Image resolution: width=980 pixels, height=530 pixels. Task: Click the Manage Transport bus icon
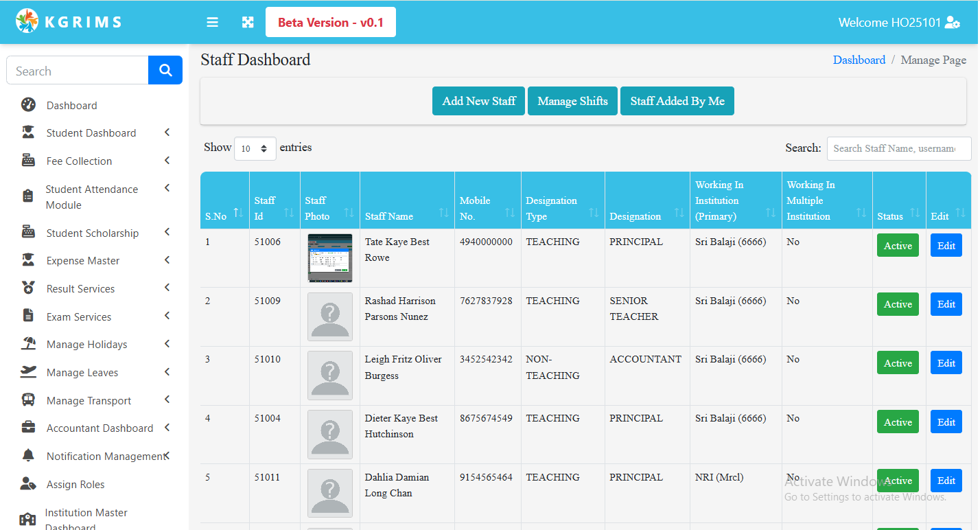coord(28,400)
